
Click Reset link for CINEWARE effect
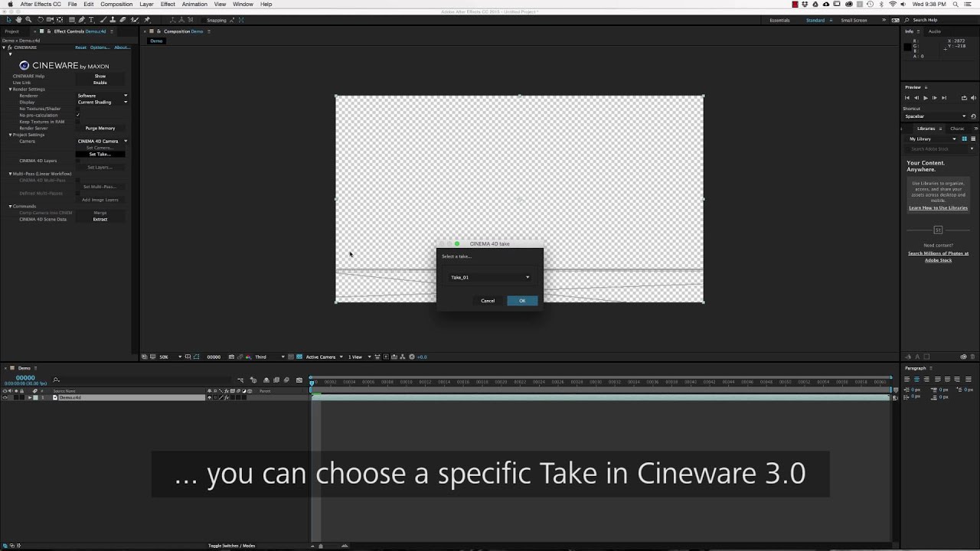80,47
